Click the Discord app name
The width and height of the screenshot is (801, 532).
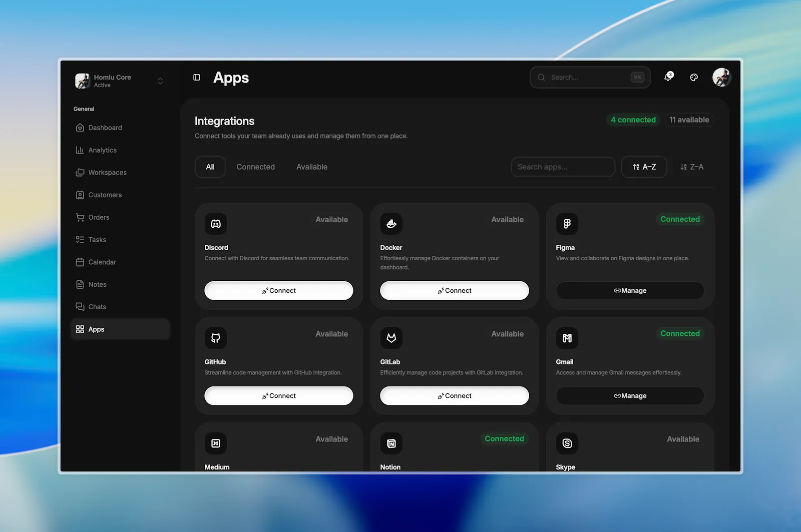tap(216, 248)
